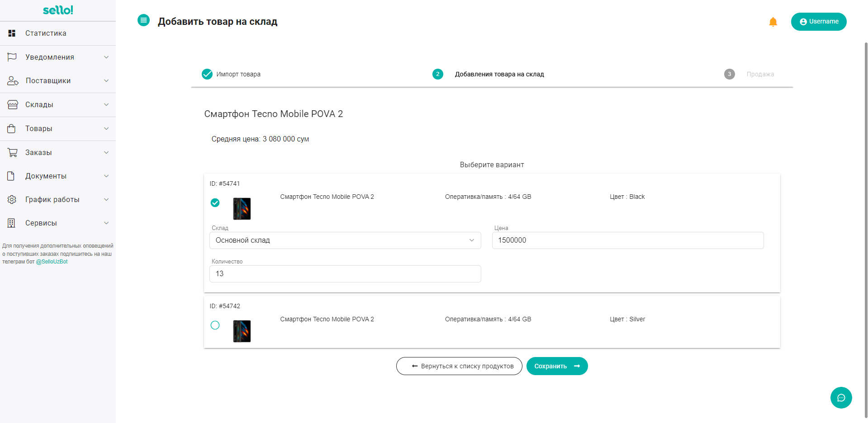Open the Username account button
This screenshot has width=868, height=423.
coord(819,22)
